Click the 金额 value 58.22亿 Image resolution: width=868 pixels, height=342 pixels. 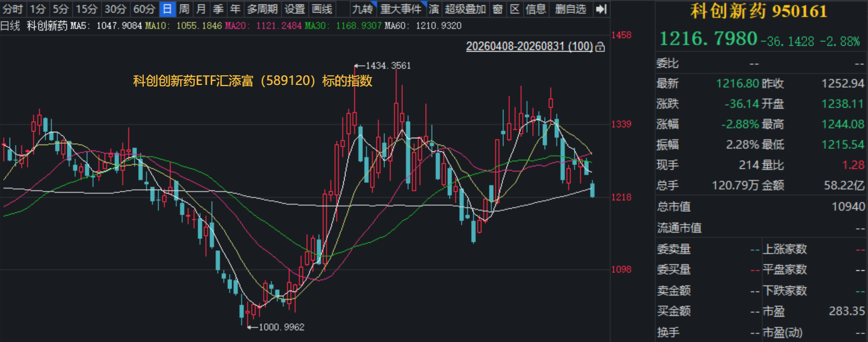pyautogui.click(x=843, y=185)
